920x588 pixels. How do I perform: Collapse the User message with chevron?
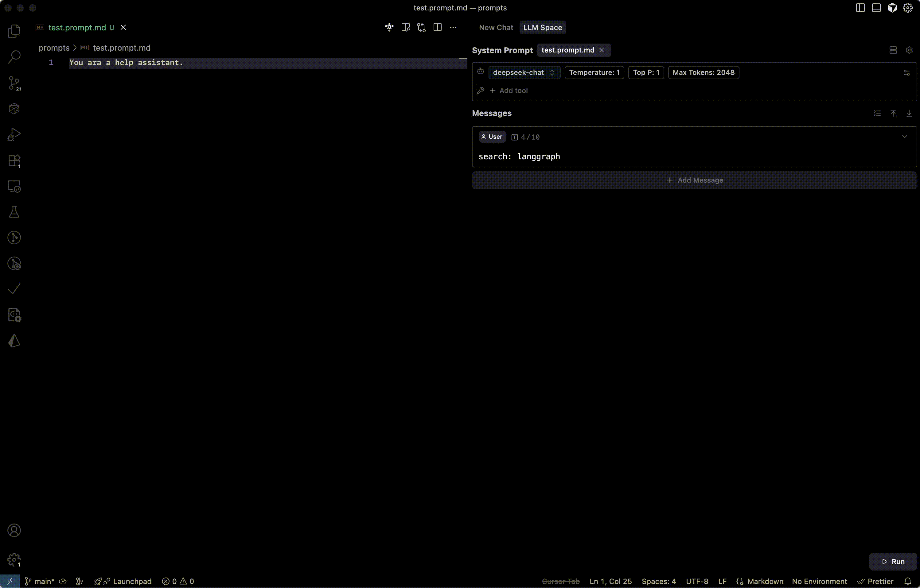pyautogui.click(x=904, y=137)
